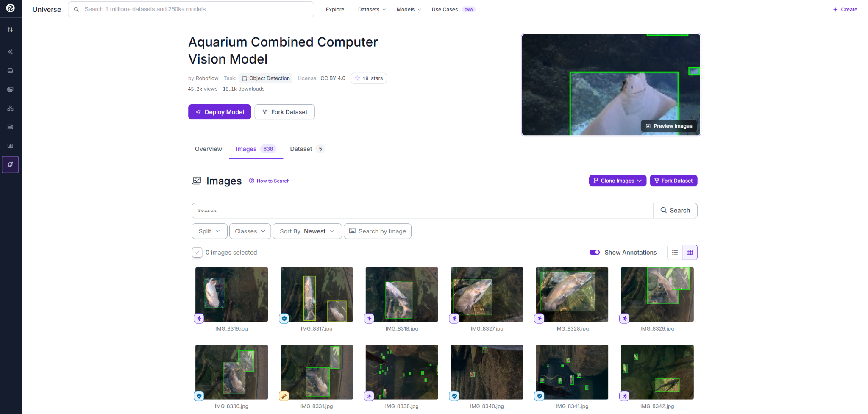Click the badge icon on IMG_8327.jpg
This screenshot has width=868, height=414.
coord(454,318)
